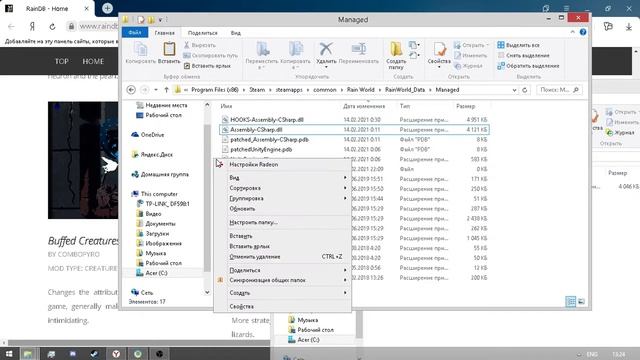This screenshot has height=360, width=640.
Task: Select Acer (C:) in the front navigation pane
Action: coord(151,273)
